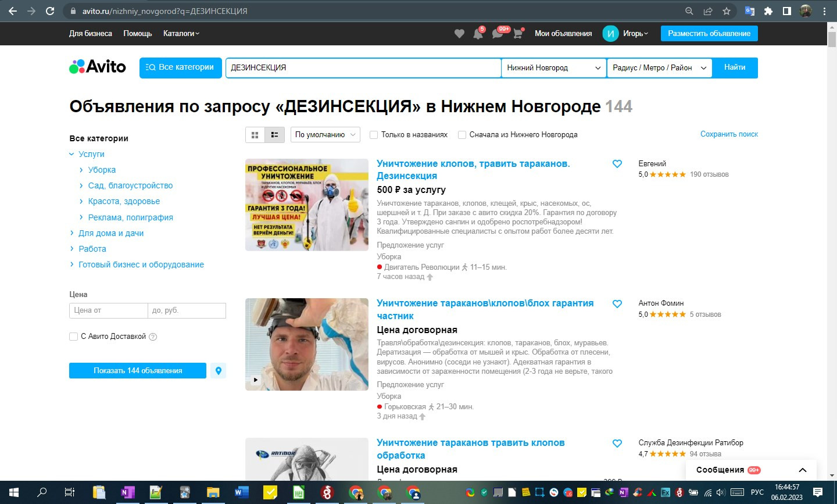Click the Цена от input
Viewport: 837px width, 504px height.
[108, 310]
